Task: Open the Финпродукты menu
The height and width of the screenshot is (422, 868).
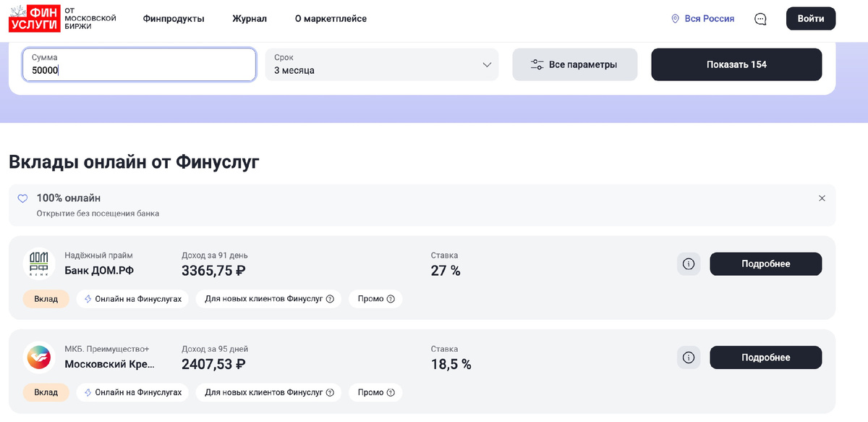Action: click(174, 19)
